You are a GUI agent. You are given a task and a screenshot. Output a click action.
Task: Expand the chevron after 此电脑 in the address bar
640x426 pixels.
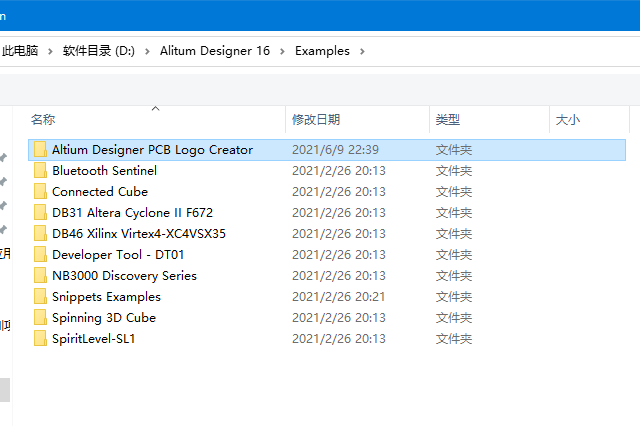click(x=50, y=51)
